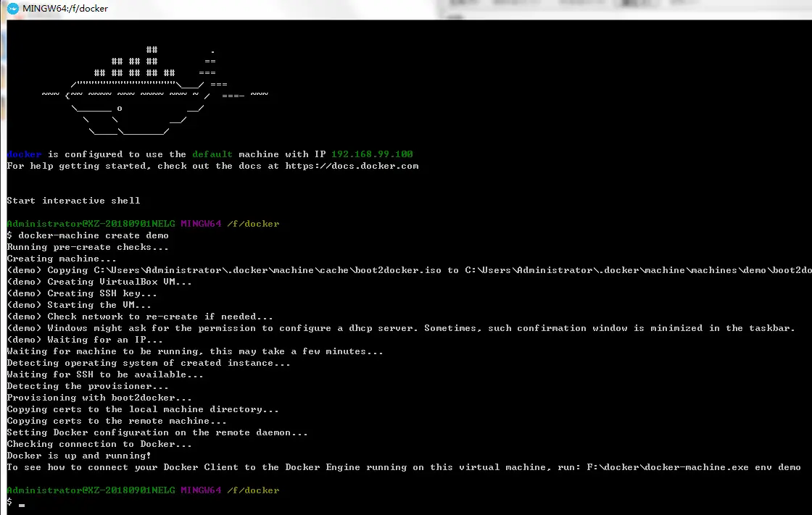Click 'Detecting operating system of created instance' line
The height and width of the screenshot is (515, 812).
(149, 364)
